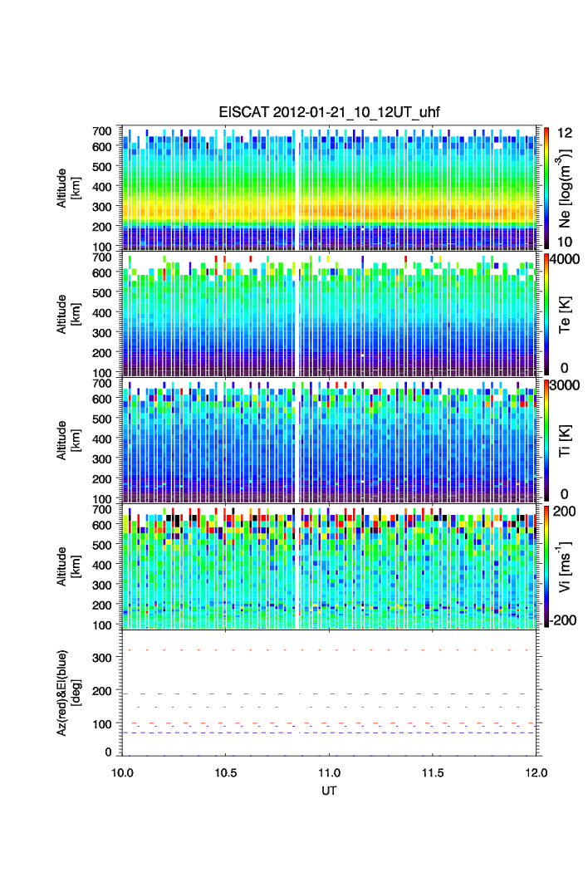Click the UT x-axis label
This screenshot has height=882, width=588.
click(x=330, y=791)
